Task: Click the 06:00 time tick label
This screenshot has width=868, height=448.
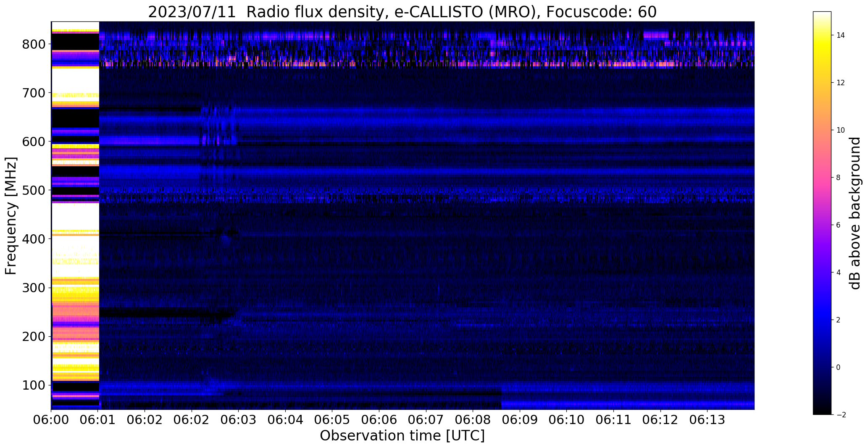Action: click(x=51, y=419)
